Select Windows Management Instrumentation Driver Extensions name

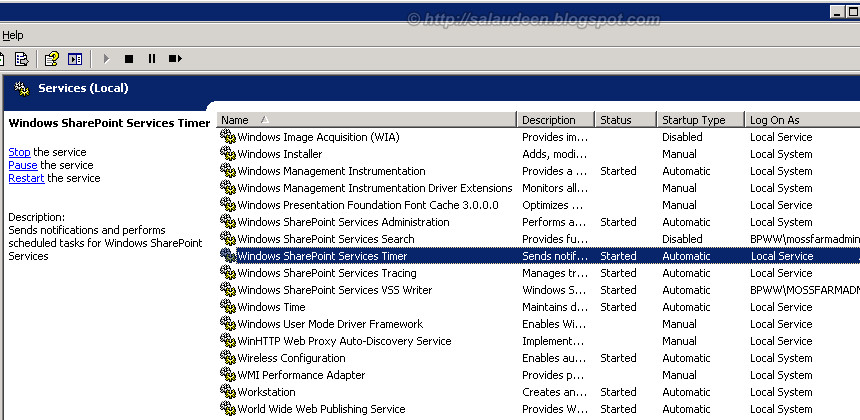click(375, 188)
